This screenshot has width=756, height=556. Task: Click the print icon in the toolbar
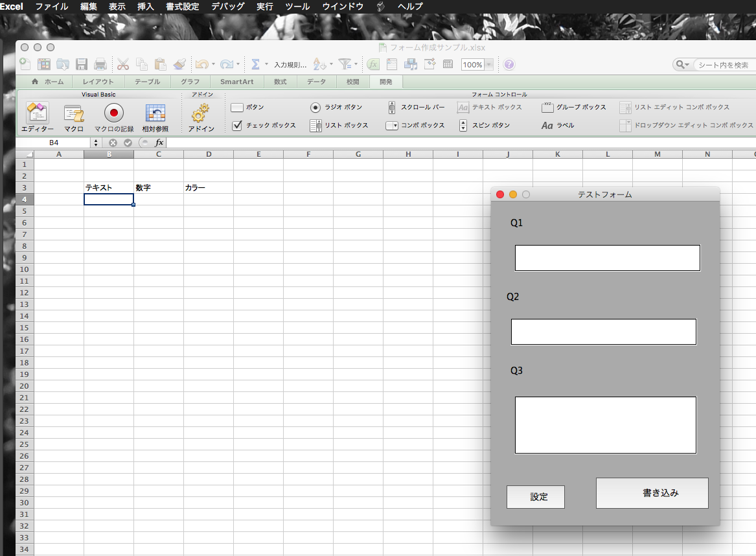pyautogui.click(x=100, y=64)
